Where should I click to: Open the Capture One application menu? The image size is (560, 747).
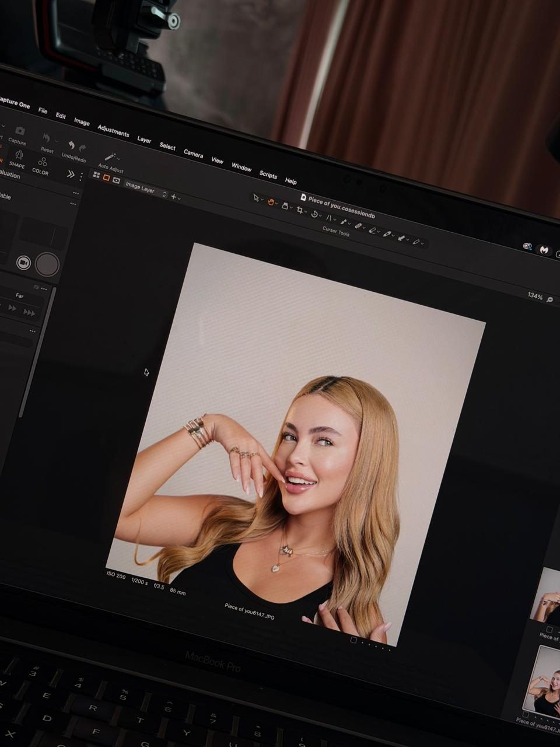[15, 102]
